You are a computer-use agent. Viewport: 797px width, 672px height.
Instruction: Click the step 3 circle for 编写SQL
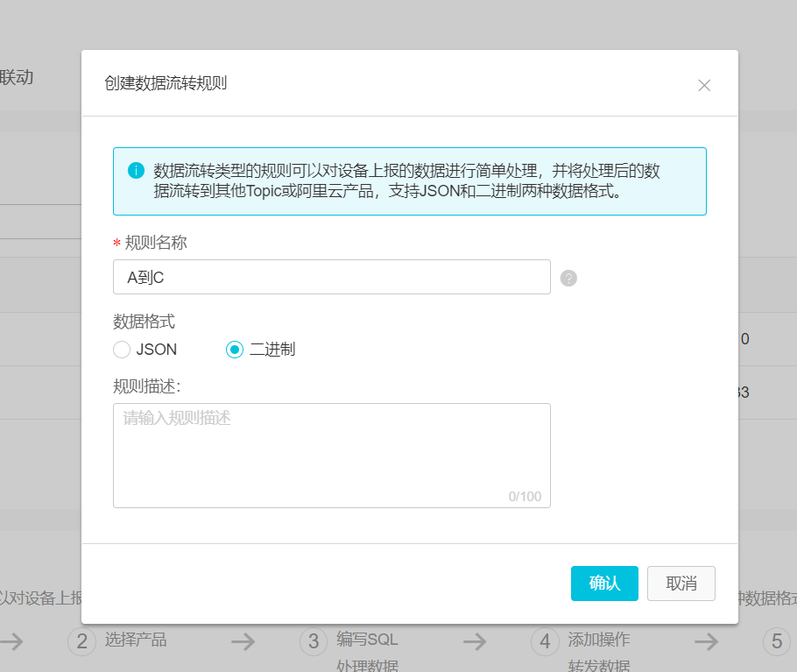(x=313, y=640)
